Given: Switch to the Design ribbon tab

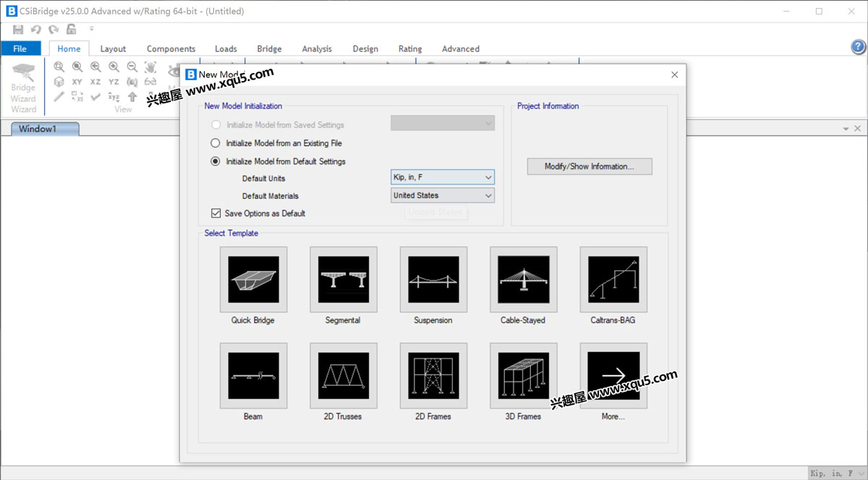Looking at the screenshot, I should point(365,48).
